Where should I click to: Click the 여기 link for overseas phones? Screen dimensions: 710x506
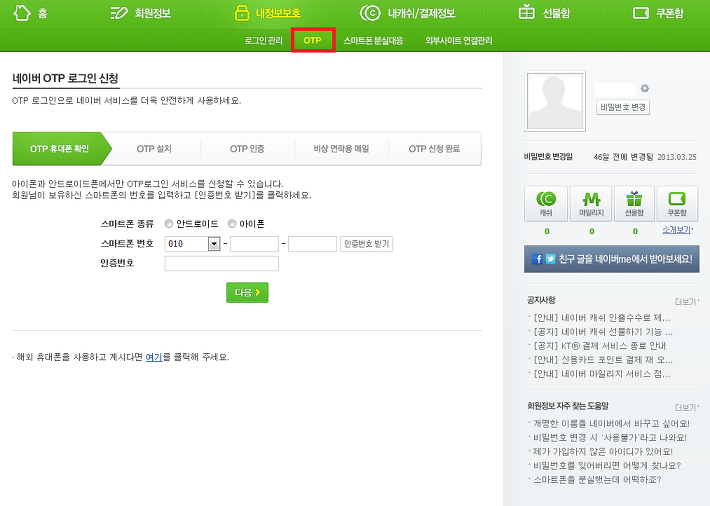click(x=154, y=357)
